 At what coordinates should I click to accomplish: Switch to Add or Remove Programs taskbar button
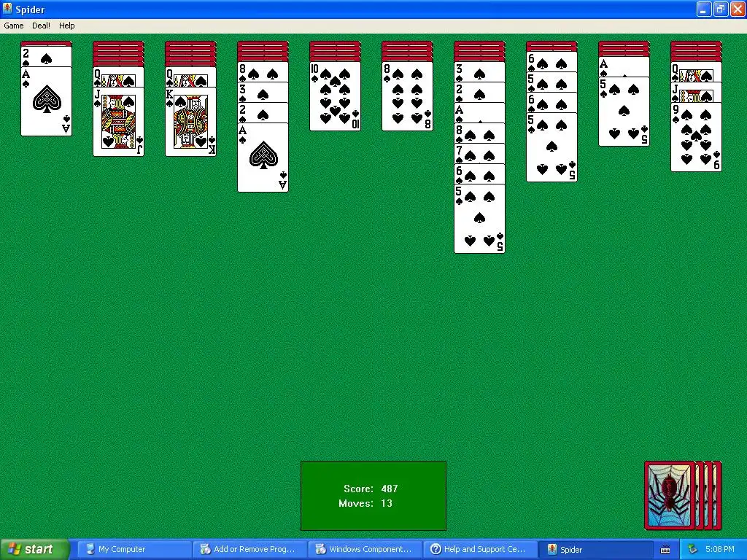pos(249,549)
